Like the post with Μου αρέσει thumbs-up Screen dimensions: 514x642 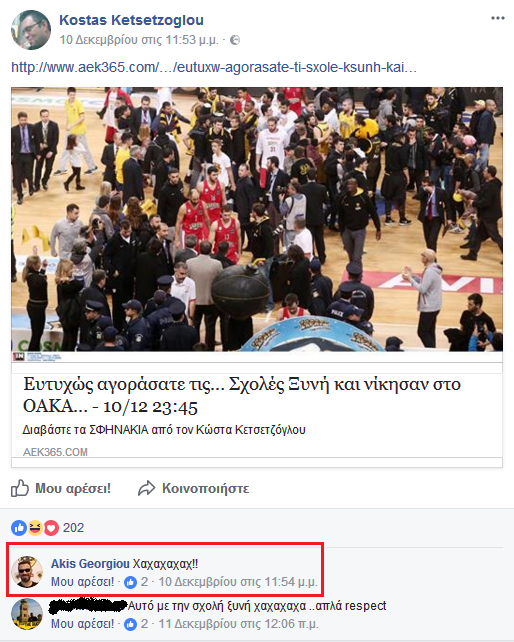[61, 488]
